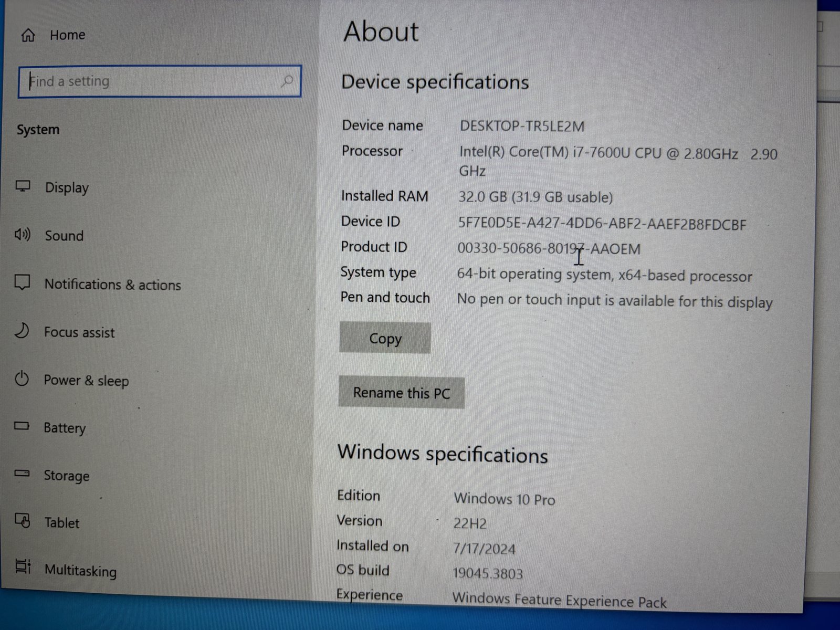
Task: Click the Display monitor icon
Action: [23, 186]
